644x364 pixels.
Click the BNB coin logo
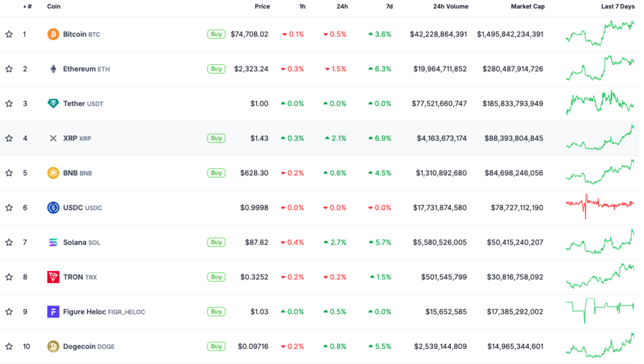click(x=53, y=172)
